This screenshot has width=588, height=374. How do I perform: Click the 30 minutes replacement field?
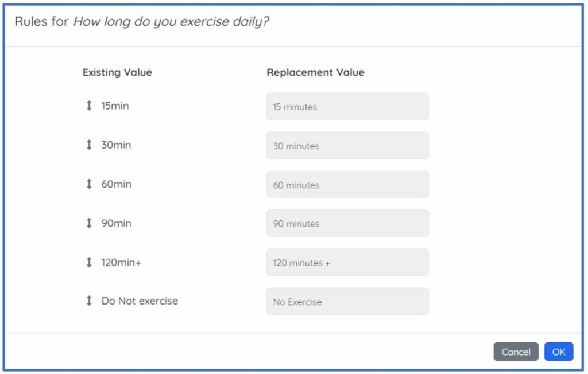[x=347, y=146]
